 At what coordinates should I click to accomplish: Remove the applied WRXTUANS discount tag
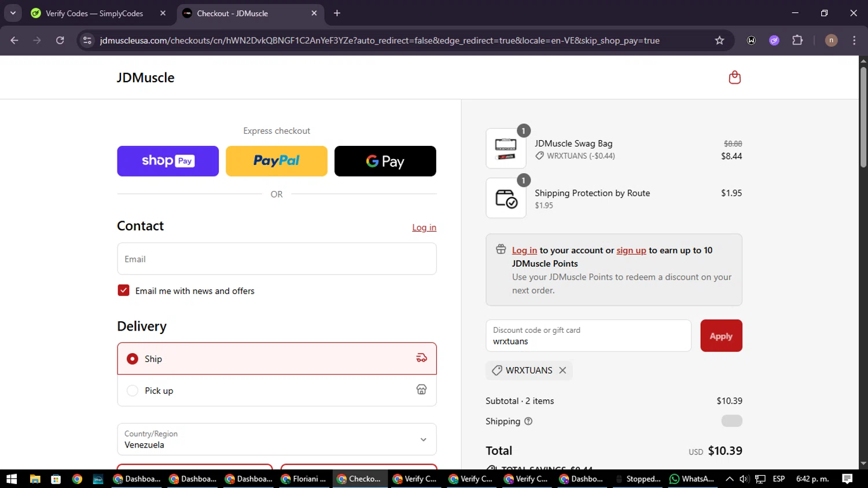(x=562, y=370)
